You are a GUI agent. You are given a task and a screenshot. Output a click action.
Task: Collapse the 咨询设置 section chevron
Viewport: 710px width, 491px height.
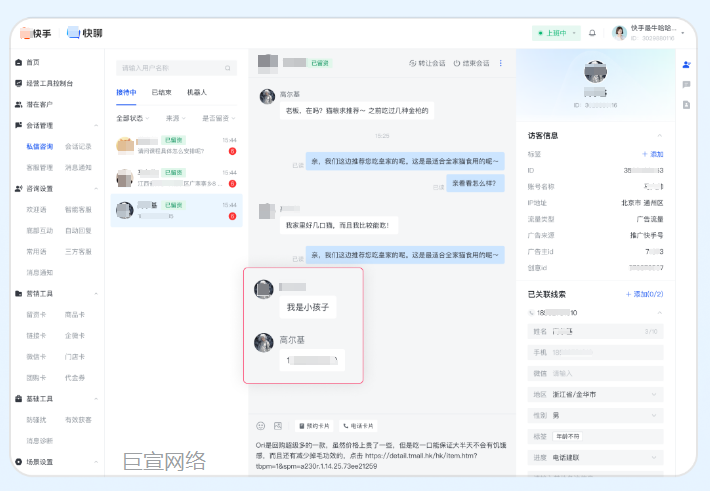click(x=96, y=188)
